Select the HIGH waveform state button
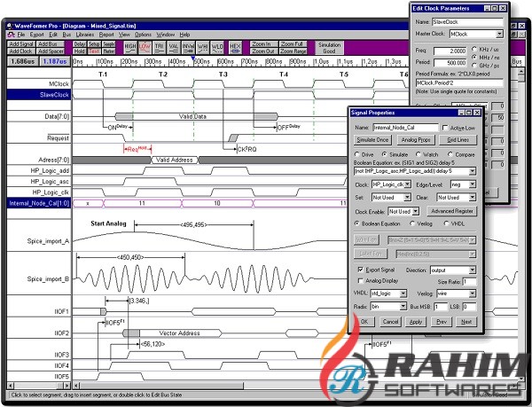 (130, 48)
